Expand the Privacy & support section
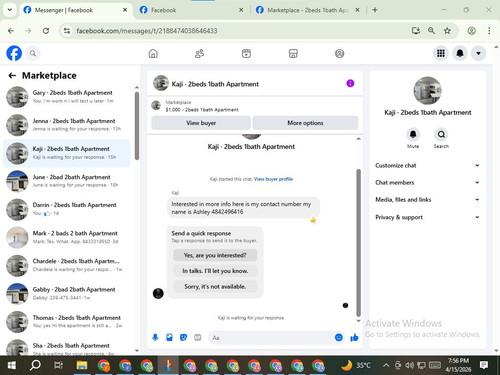The height and width of the screenshot is (375, 500). coord(427,217)
